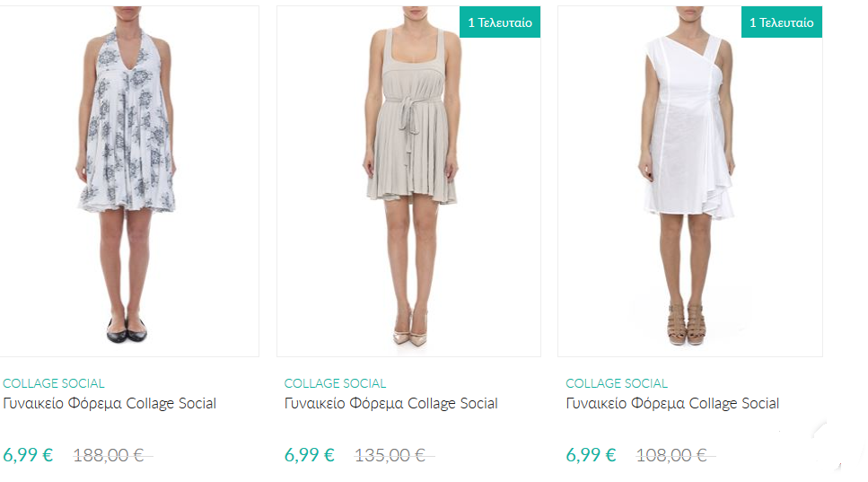Click the COLLAGE SOCIAL brand under floral dress
This screenshot has height=482, width=868.
click(x=54, y=383)
